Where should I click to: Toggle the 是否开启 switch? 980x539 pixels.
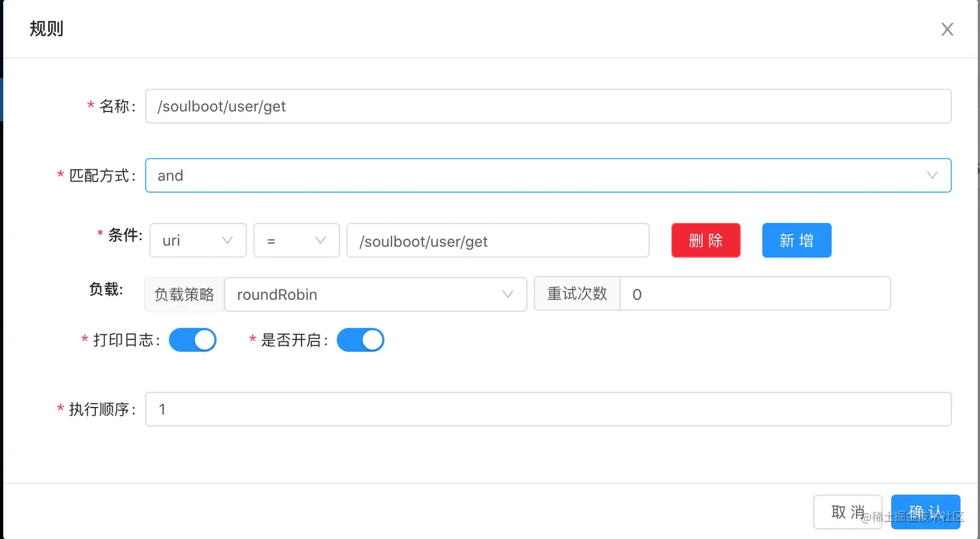[x=360, y=340]
